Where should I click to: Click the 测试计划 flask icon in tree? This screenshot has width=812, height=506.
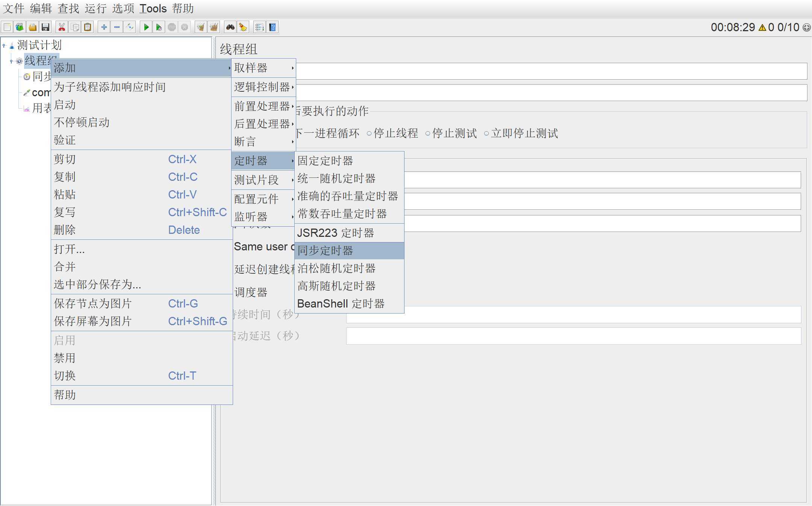point(12,46)
